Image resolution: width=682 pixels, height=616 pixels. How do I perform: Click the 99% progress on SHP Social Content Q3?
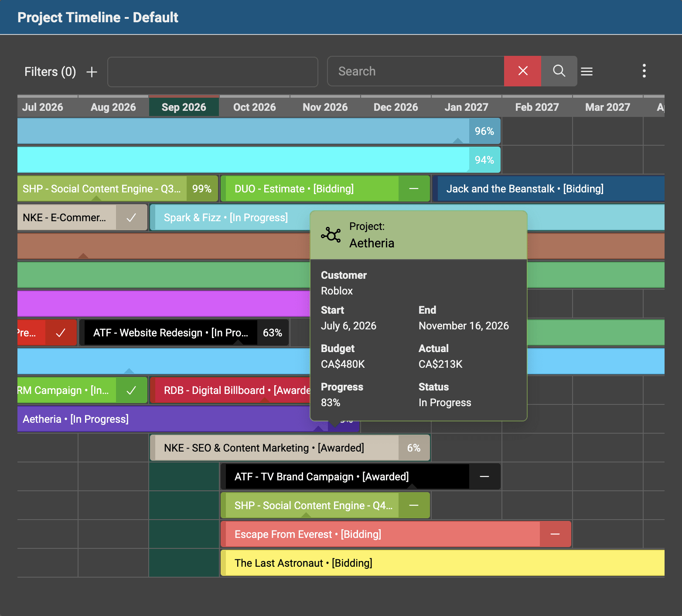pos(202,189)
